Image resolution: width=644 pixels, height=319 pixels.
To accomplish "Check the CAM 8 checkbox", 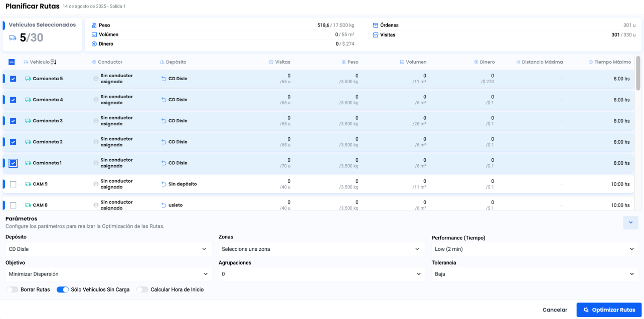I will [13, 205].
